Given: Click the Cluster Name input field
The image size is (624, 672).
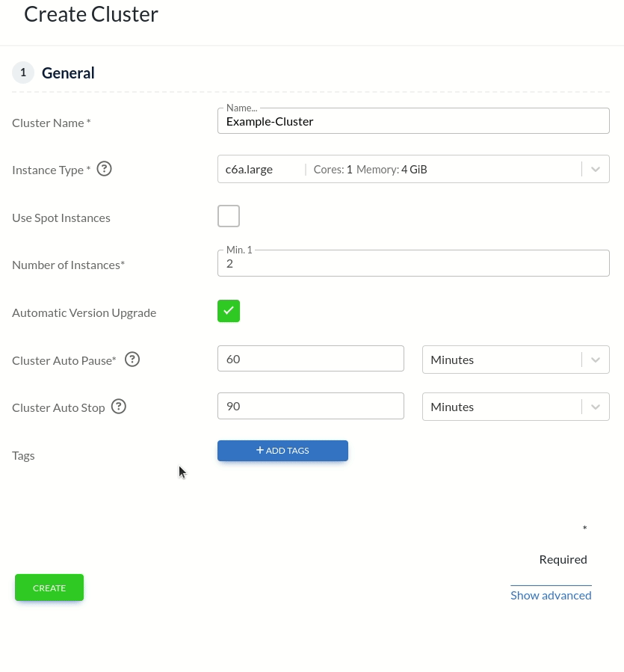Looking at the screenshot, I should click(413, 120).
